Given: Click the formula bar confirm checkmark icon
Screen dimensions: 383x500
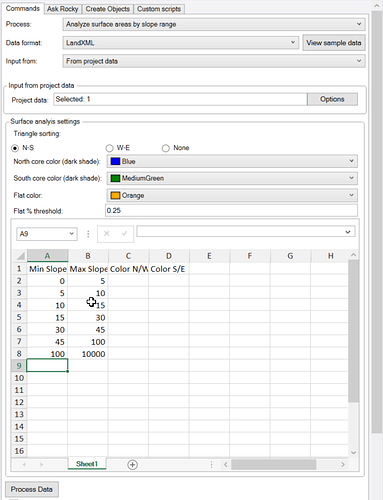Looking at the screenshot, I should click(x=124, y=233).
